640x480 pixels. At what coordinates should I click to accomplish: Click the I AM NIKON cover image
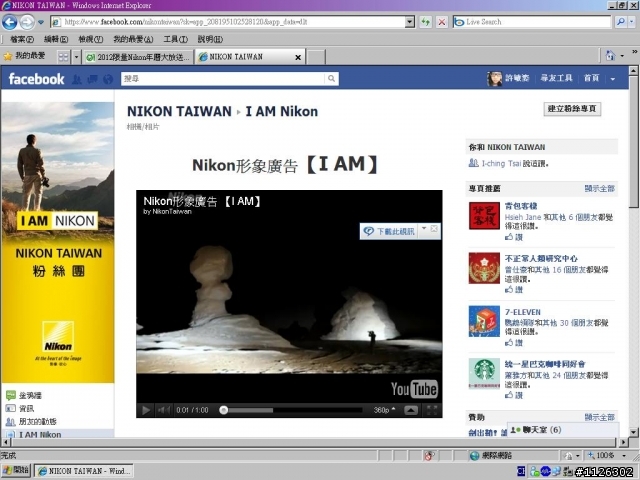[x=58, y=242]
